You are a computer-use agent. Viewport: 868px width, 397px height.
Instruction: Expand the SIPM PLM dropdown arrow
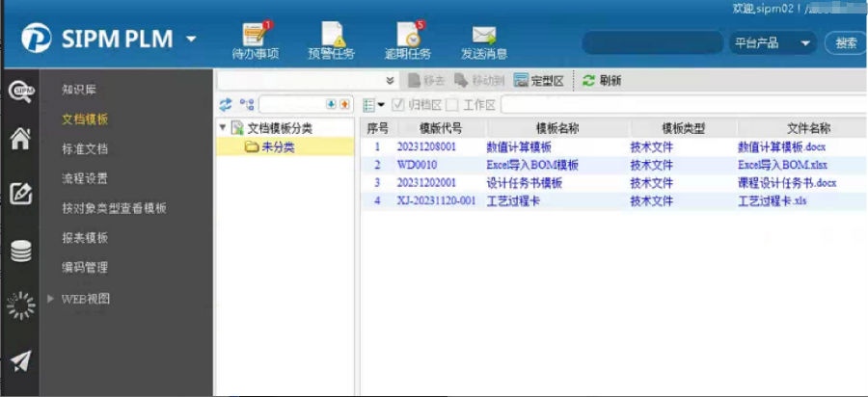(x=191, y=40)
